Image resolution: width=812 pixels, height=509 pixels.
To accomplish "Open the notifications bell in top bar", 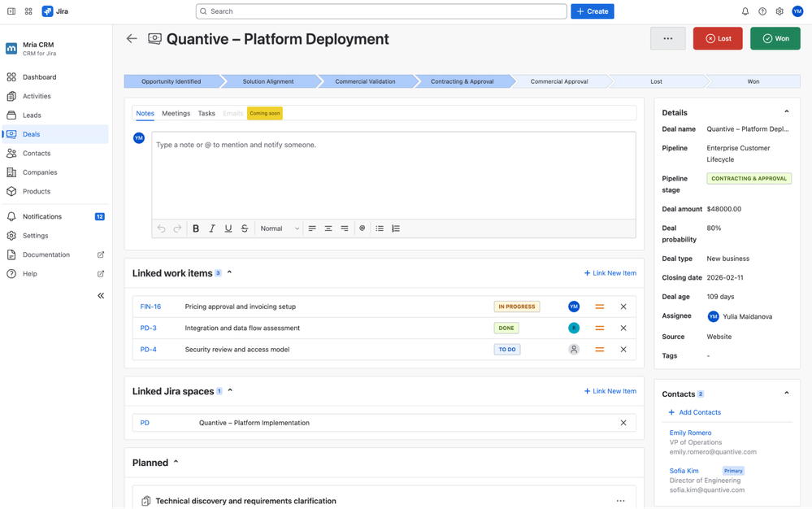I will [x=745, y=11].
